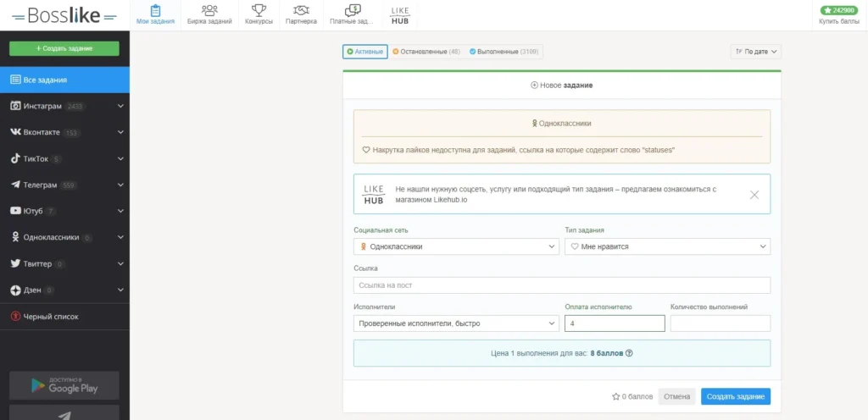This screenshot has height=420, width=868.
Task: Click the Черный список red icon
Action: (15, 317)
